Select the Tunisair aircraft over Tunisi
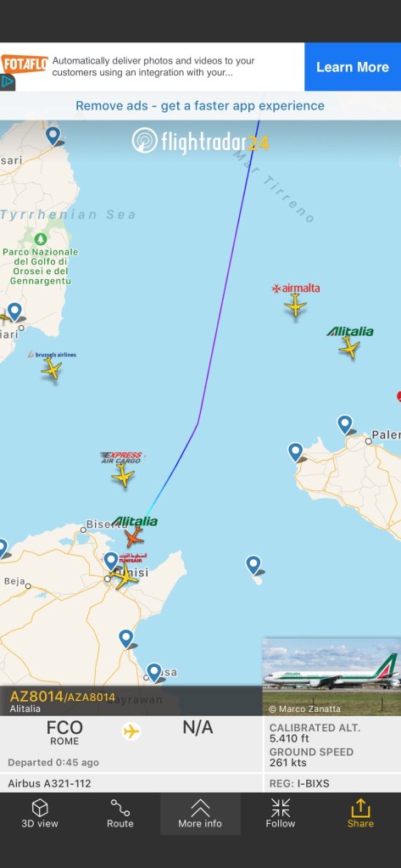This screenshot has width=401, height=868. click(x=125, y=576)
